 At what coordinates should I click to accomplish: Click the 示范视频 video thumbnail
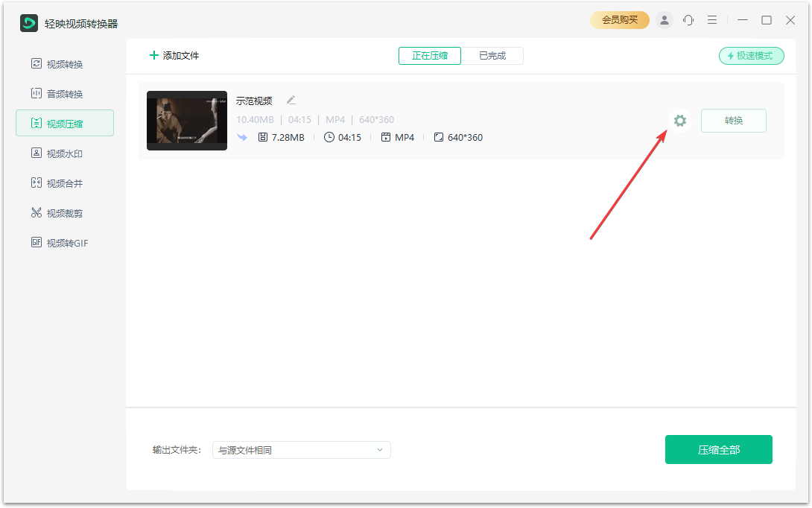[186, 121]
